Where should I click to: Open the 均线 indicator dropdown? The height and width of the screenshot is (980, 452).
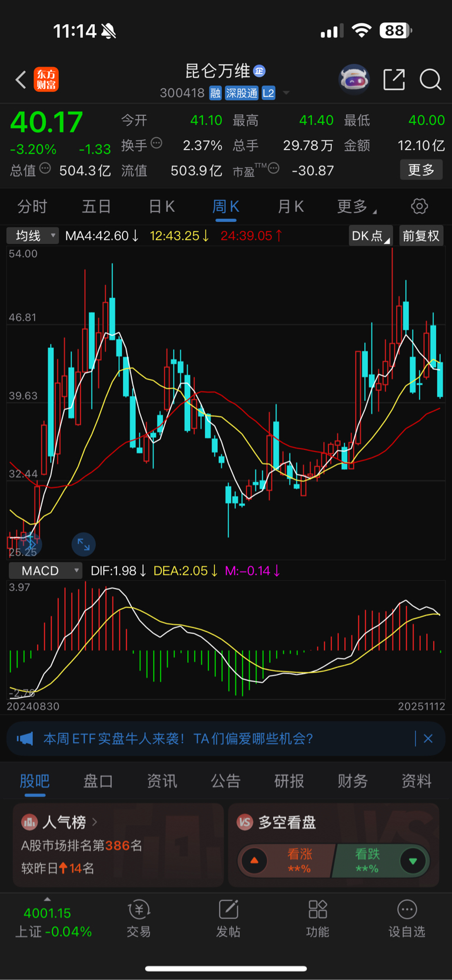[32, 236]
